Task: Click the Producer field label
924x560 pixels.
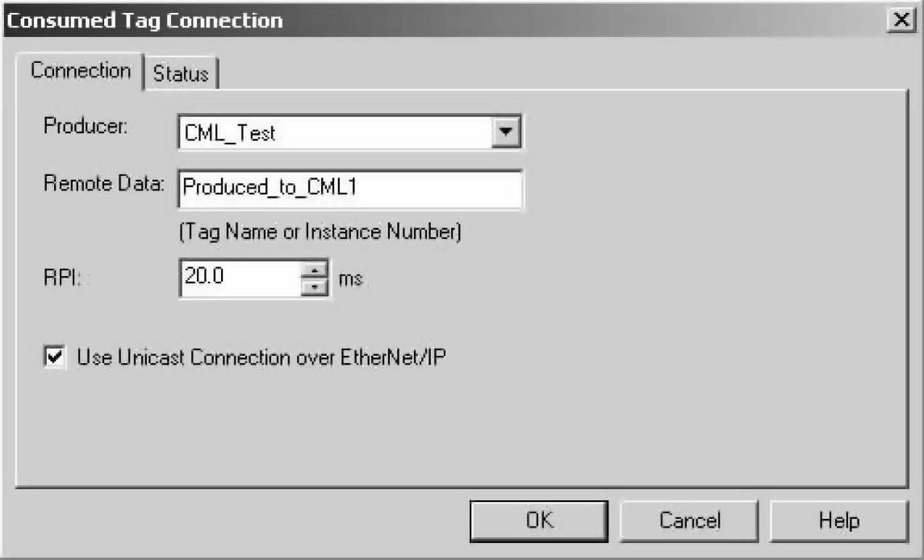Action: click(86, 126)
